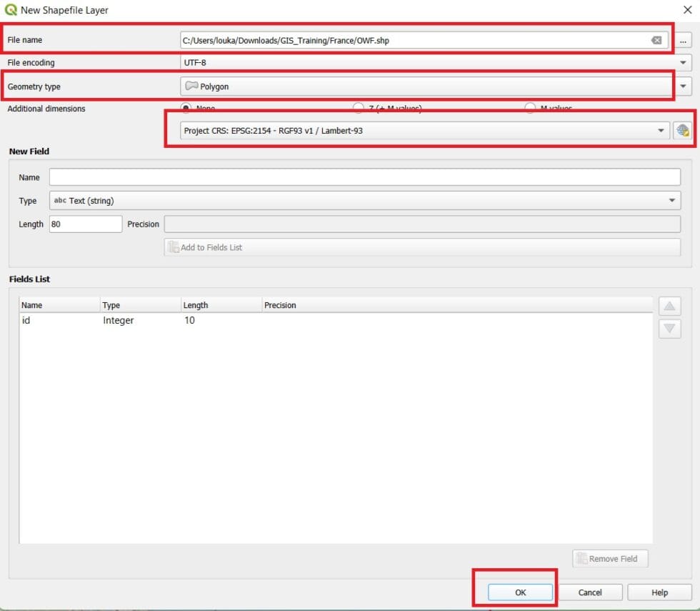This screenshot has width=700, height=611.
Task: Click the new field Name input
Action: point(364,177)
